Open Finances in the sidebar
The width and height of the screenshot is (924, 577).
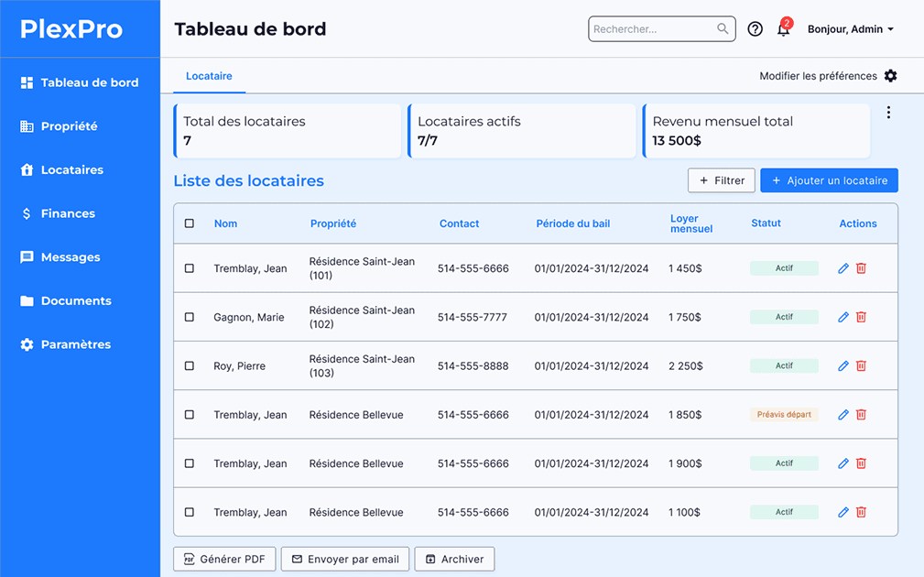click(x=68, y=213)
